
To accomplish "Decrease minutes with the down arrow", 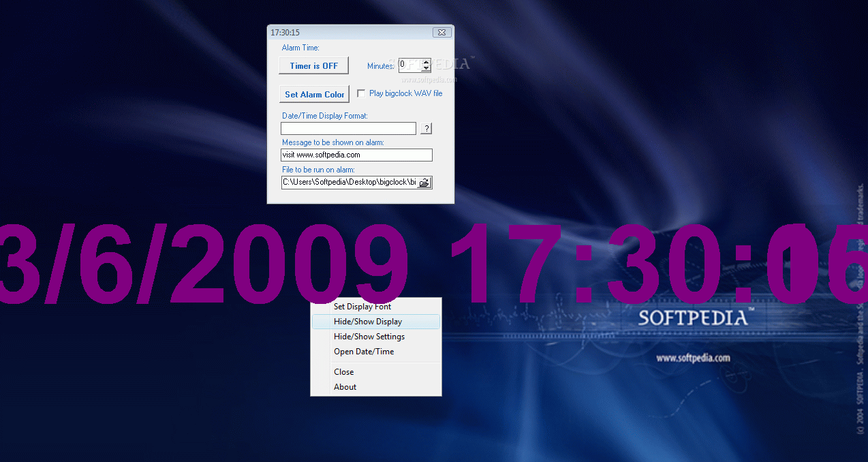I will pos(427,69).
